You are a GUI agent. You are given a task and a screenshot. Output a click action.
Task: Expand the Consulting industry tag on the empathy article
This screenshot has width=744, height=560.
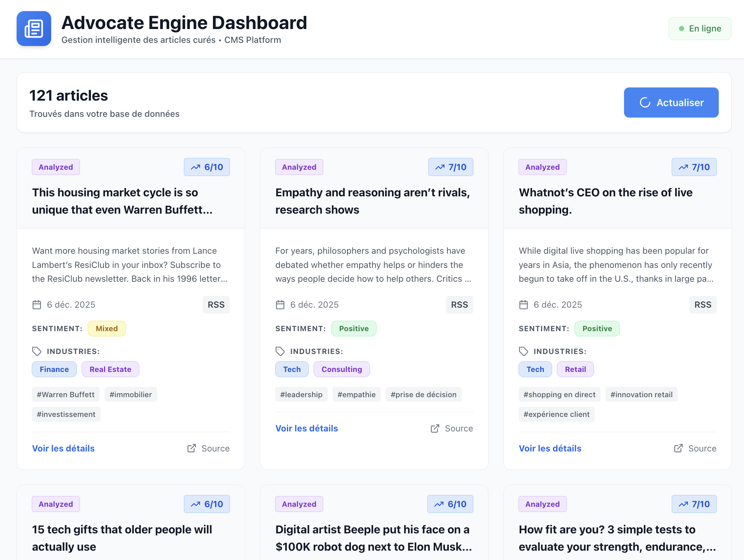[342, 369]
